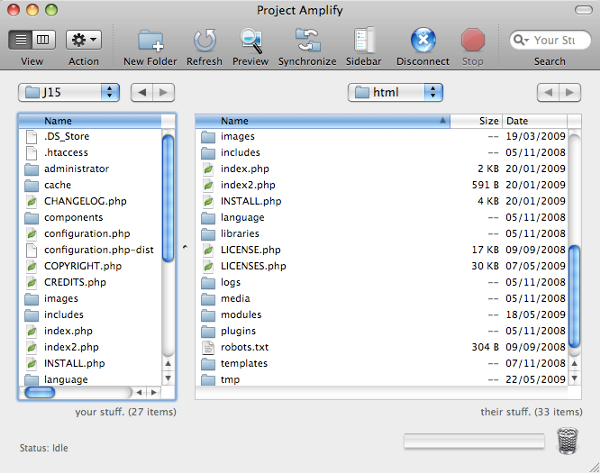
Task: Select remote LICENSE.php file
Action: coord(382,250)
